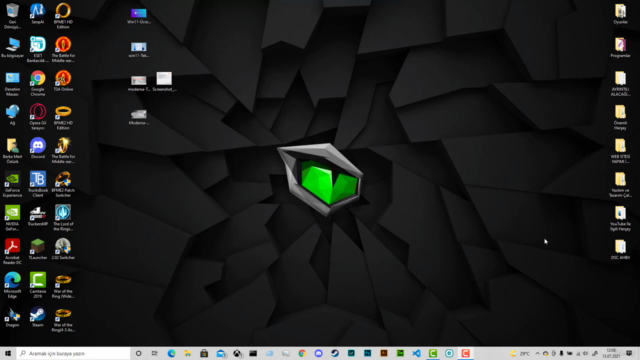This screenshot has width=640, height=360.
Task: Launch the BFME1 HD Edition shortcut
Action: click(x=63, y=16)
